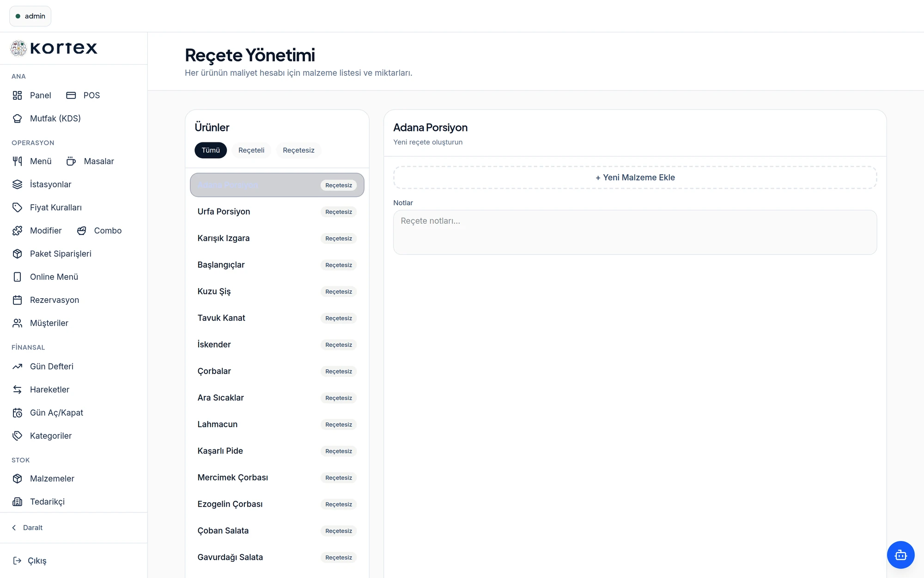Click the Combo salad bowl icon
This screenshot has width=924, height=578.
pyautogui.click(x=81, y=231)
